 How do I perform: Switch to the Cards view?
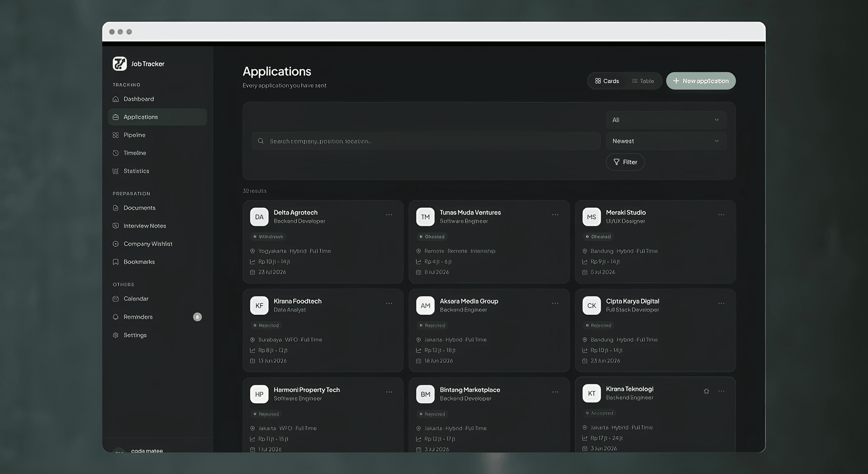[607, 81]
